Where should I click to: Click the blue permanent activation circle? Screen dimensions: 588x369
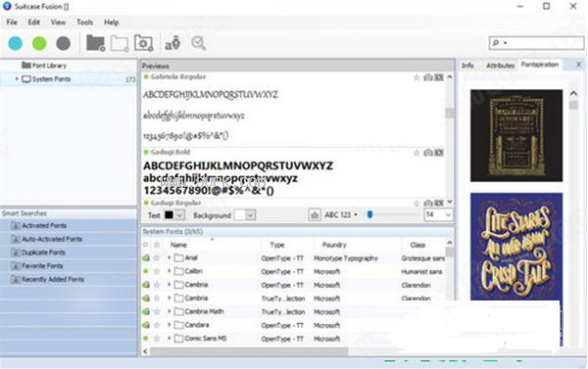(16, 43)
